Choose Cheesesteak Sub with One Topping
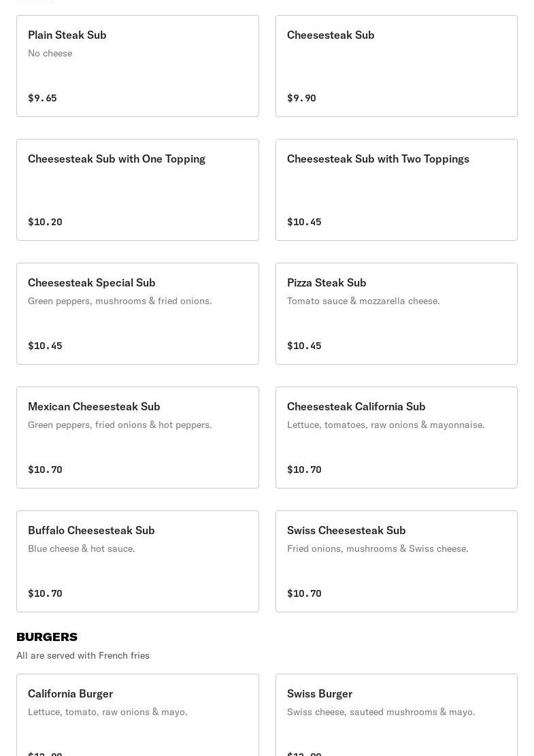This screenshot has width=534, height=756. click(137, 190)
